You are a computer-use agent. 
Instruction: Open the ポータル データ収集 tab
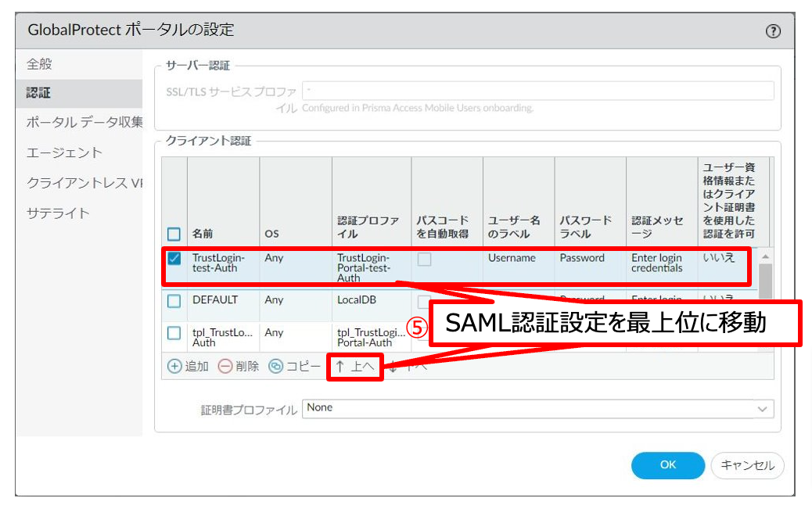(79, 122)
